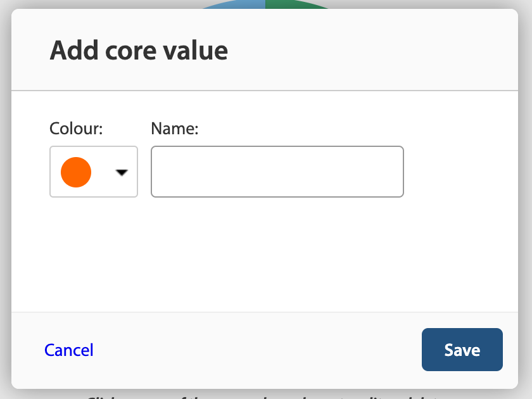The image size is (532, 399).
Task: Click blank area right of Name field
Action: pos(461,172)
